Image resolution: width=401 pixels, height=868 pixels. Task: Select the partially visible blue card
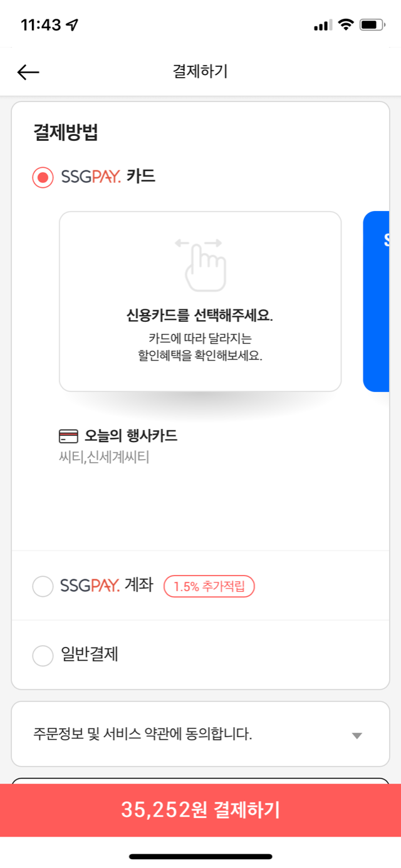tap(376, 301)
